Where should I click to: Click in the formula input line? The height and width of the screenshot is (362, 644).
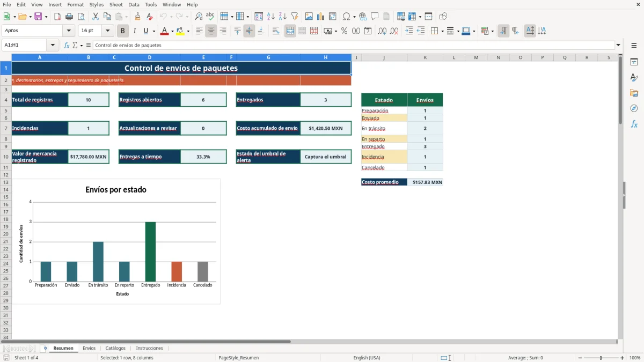click(353, 46)
